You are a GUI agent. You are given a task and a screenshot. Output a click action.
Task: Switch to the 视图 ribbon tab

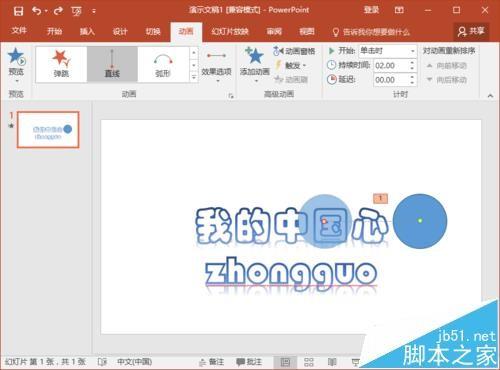[307, 32]
